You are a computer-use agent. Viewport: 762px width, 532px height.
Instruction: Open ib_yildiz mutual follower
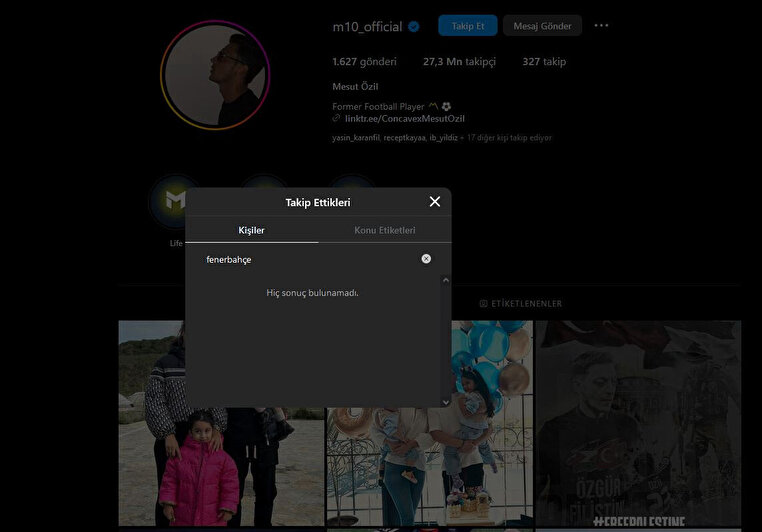443,138
